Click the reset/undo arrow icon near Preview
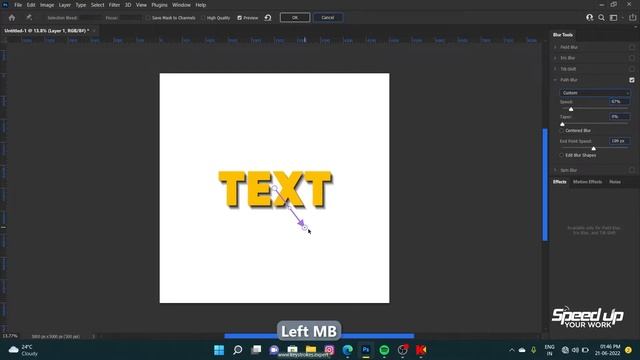 pos(268,18)
